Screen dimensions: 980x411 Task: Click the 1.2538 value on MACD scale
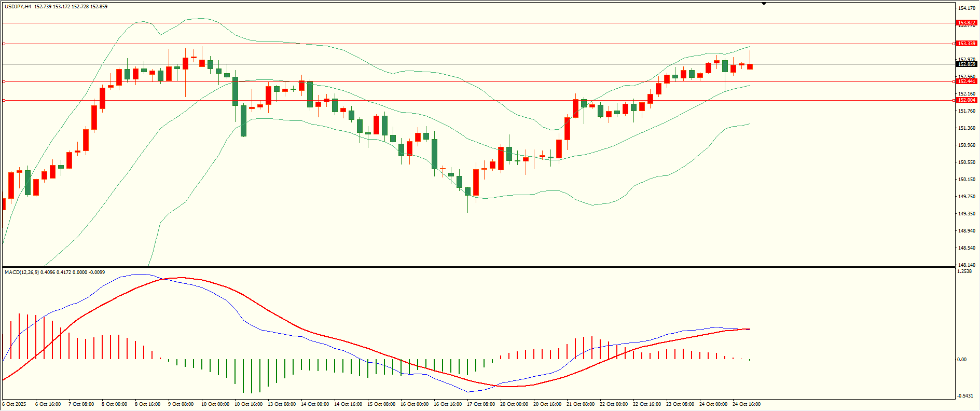point(964,271)
